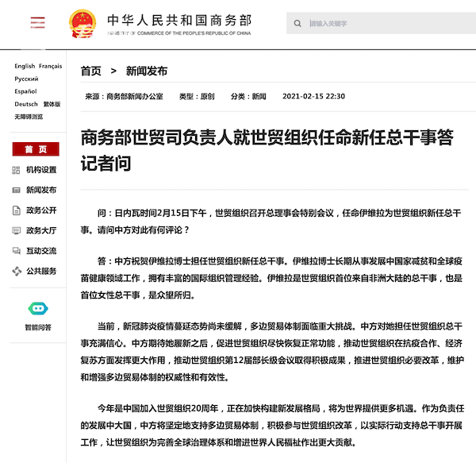Click the 公共服务 sidebar icon
Image resolution: width=476 pixels, height=463 pixels.
pos(17,272)
